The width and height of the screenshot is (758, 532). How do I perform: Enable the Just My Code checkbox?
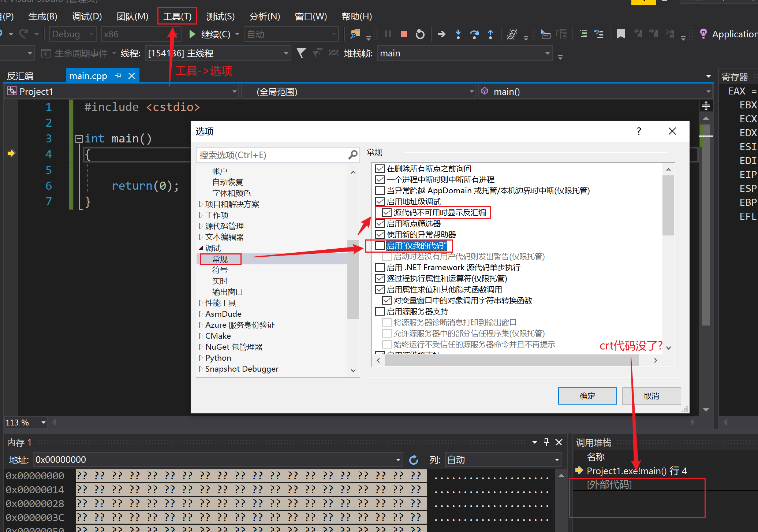pos(380,246)
